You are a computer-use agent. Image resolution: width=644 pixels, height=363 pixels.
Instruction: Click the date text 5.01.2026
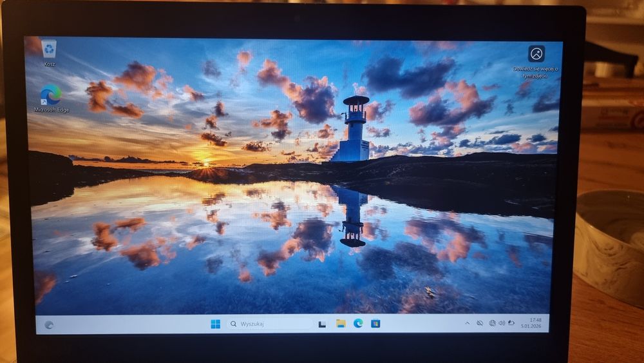531,326
